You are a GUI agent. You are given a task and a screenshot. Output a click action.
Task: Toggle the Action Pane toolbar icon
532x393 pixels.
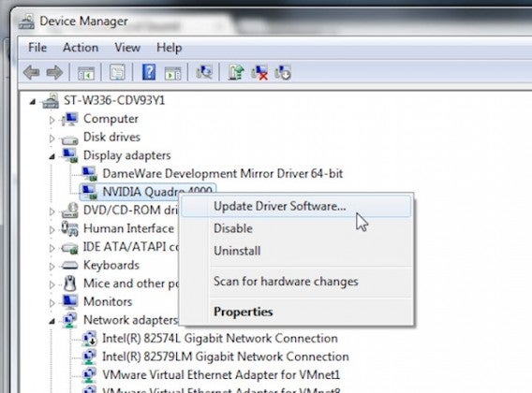coord(172,73)
